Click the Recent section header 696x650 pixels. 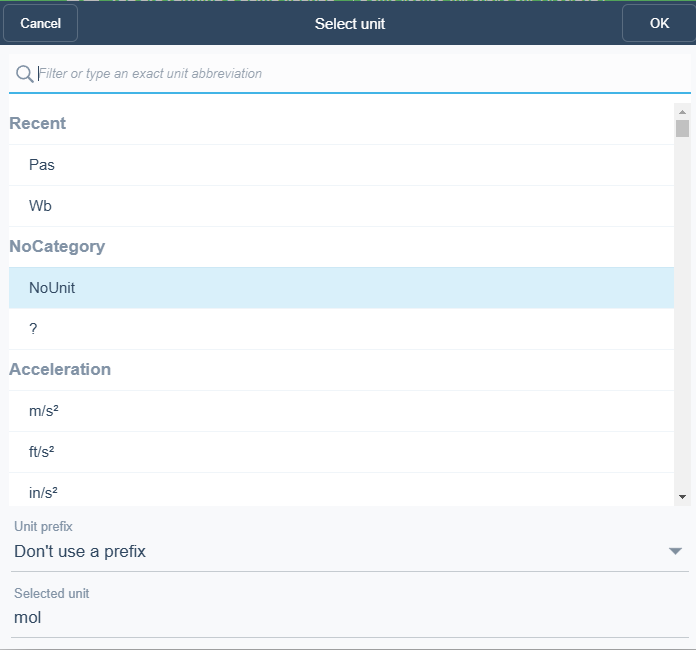pyautogui.click(x=37, y=123)
